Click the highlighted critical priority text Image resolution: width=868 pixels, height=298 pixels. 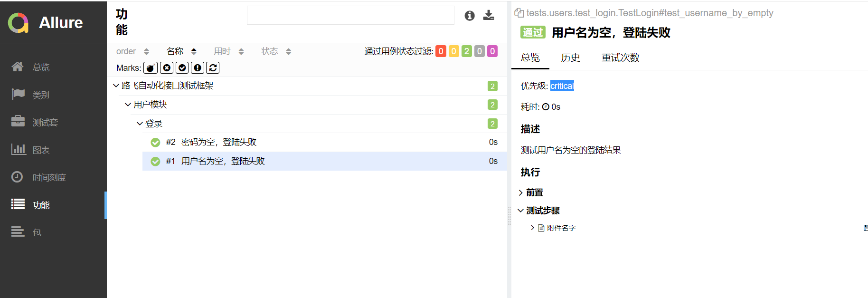click(x=562, y=86)
